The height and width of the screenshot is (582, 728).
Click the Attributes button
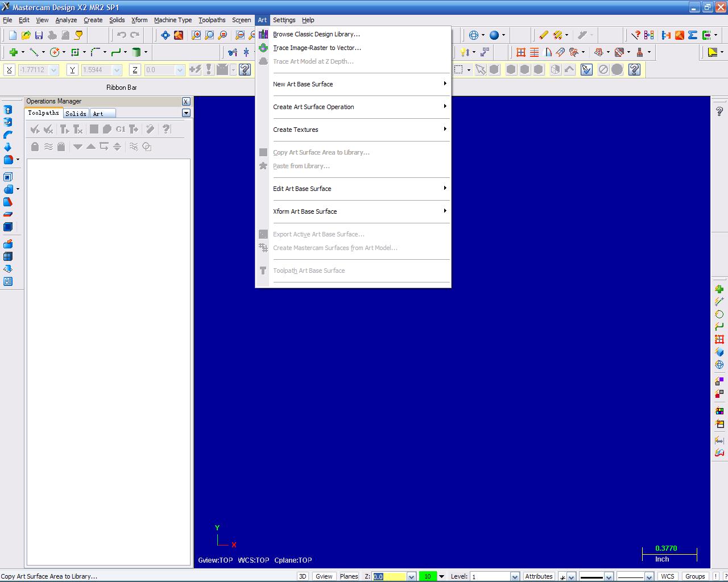(x=539, y=576)
